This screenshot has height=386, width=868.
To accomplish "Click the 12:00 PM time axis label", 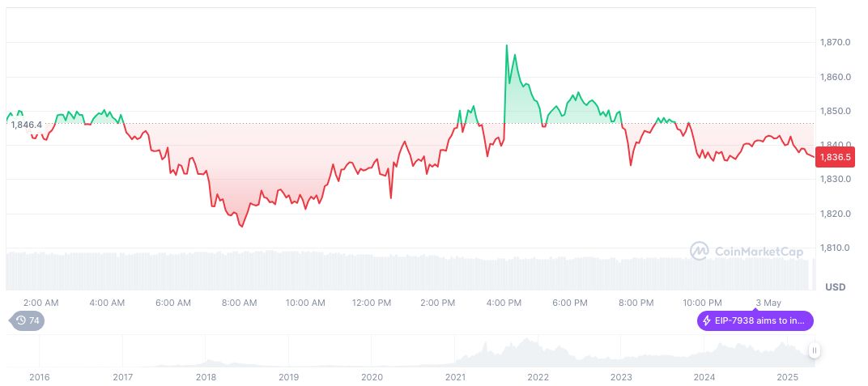I will click(372, 303).
